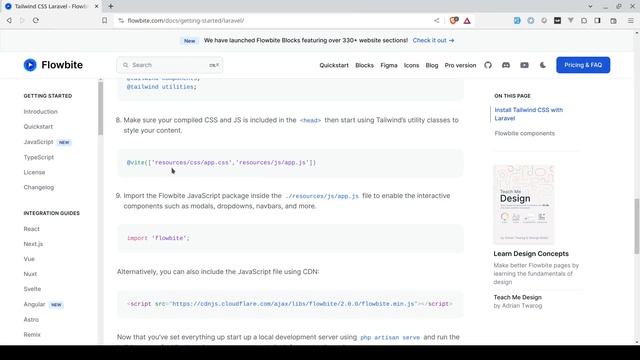
Task: Open the Brave Shields lion icon
Action: tap(453, 20)
